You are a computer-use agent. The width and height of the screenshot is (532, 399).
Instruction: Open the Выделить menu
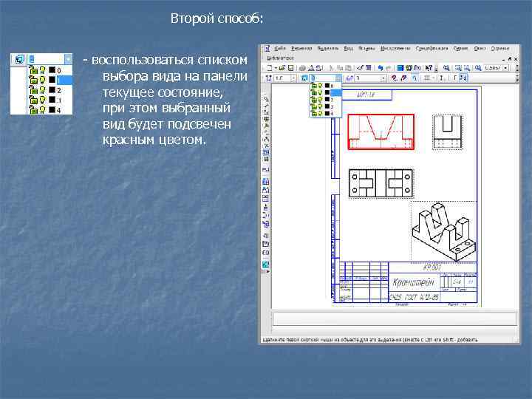tap(328, 49)
